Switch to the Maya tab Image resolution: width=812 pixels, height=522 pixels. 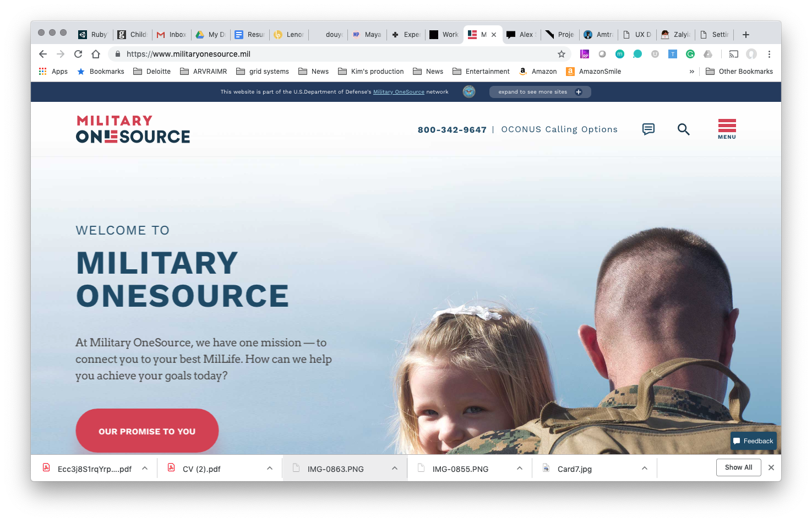(x=367, y=35)
